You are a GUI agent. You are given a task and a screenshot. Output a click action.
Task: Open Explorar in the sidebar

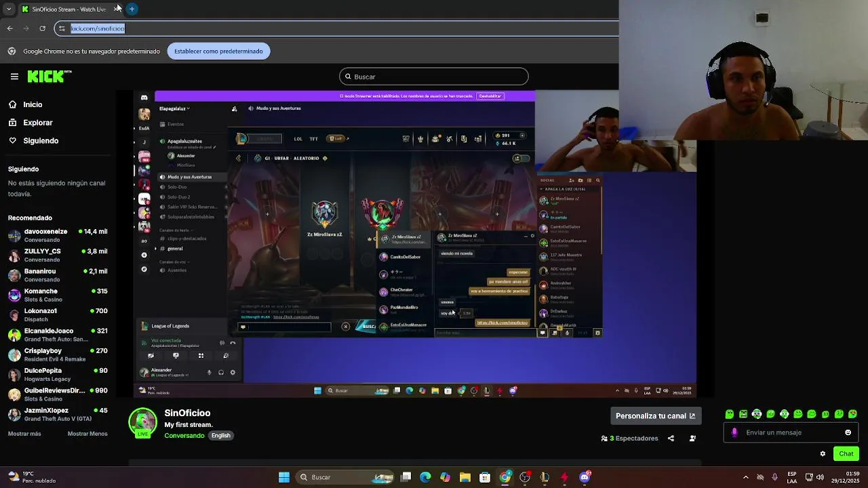(37, 123)
